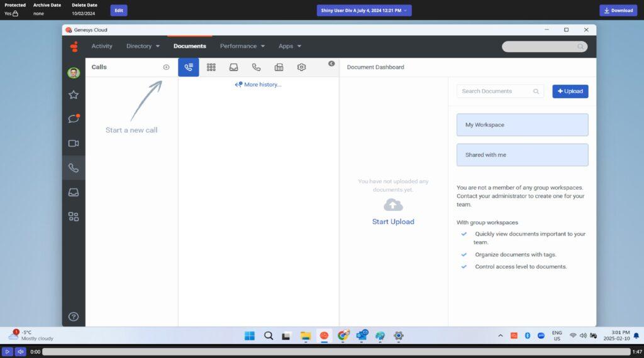Viewport: 644px width, 358px height.
Task: Collapse the calls panel with arrow
Action: 331,63
